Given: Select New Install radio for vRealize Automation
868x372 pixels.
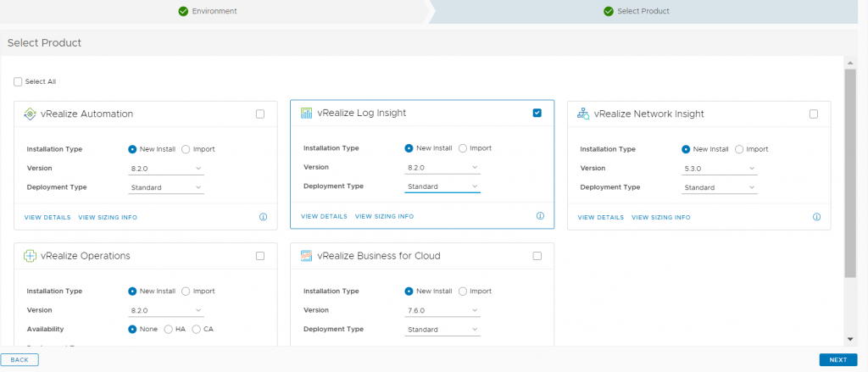Looking at the screenshot, I should coord(132,149).
